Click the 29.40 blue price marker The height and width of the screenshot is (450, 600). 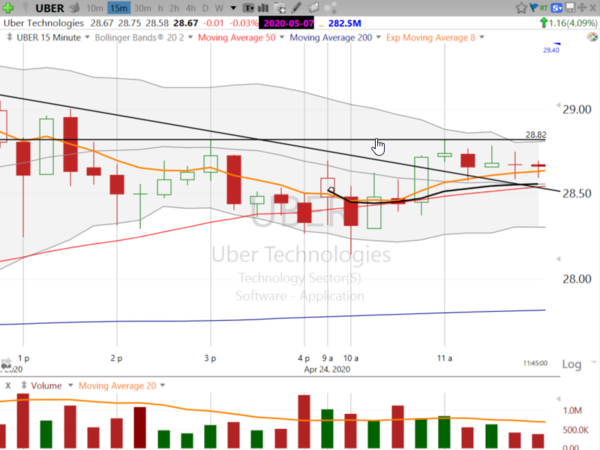[x=551, y=50]
